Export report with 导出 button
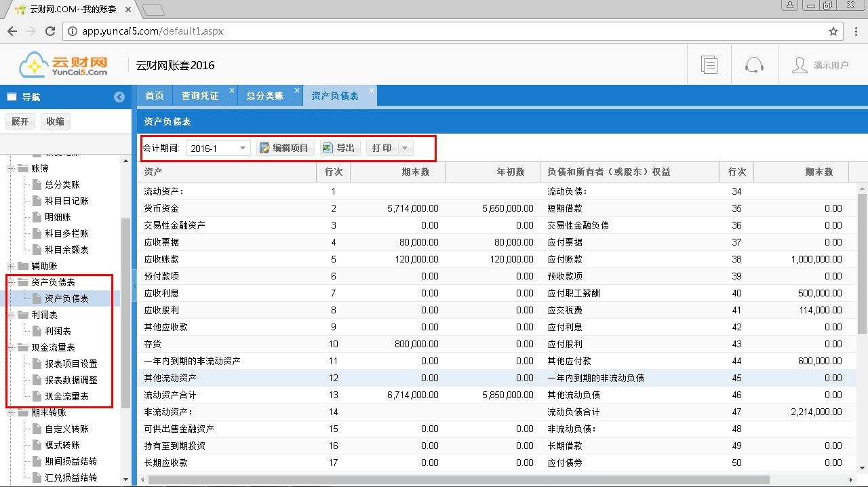Screen dimensions: 868x487 point(338,148)
